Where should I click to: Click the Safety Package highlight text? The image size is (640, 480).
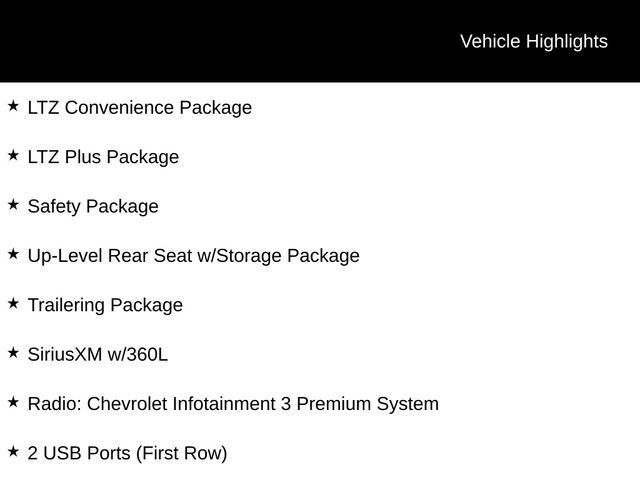click(x=93, y=206)
